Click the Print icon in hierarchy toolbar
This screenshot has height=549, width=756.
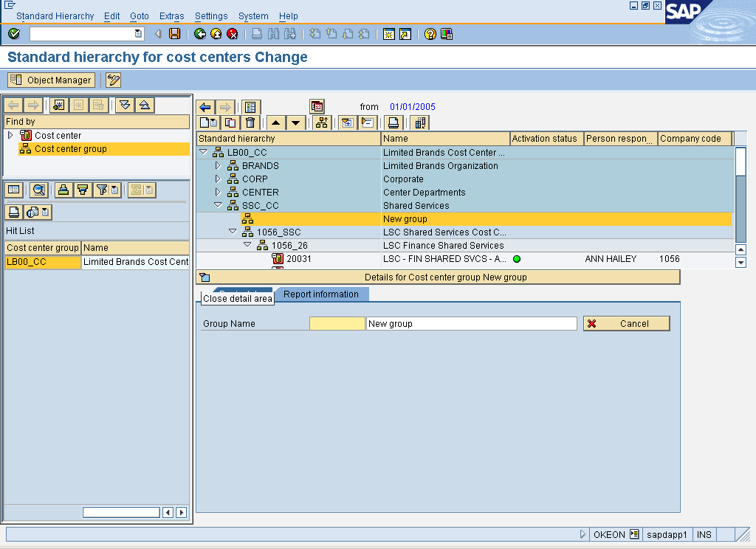click(393, 123)
